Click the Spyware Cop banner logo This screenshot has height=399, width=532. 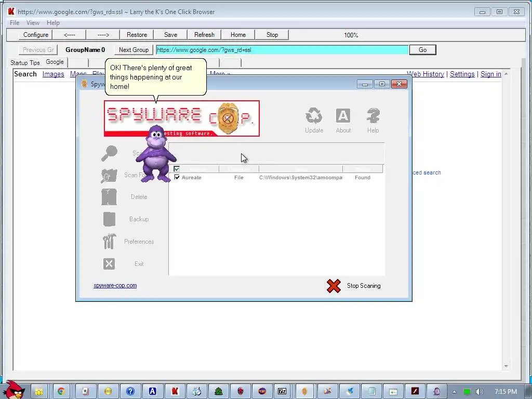tap(182, 118)
